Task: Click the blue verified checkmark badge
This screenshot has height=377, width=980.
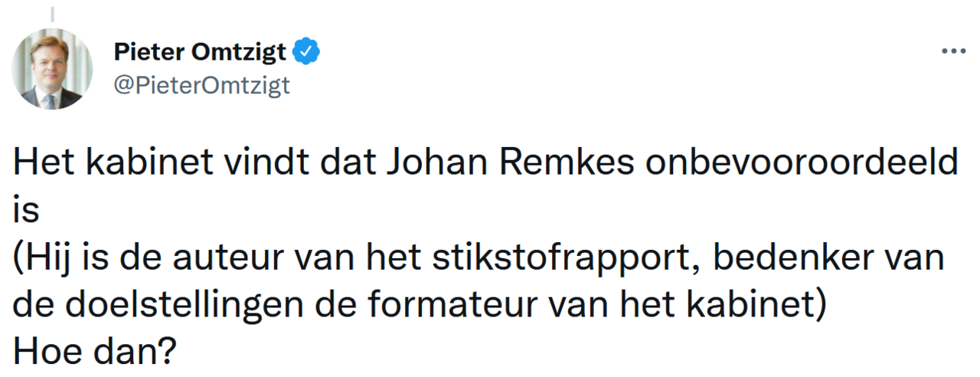Action: coord(306,52)
